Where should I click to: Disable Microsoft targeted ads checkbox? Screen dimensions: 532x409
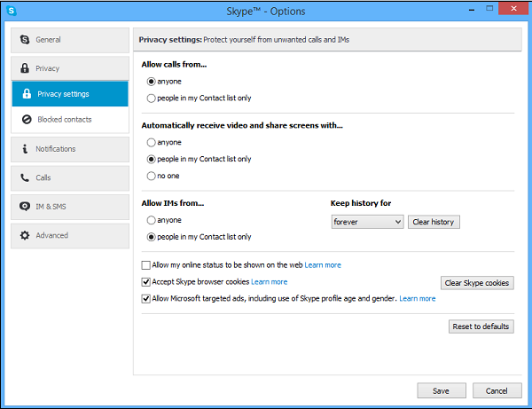(x=146, y=299)
